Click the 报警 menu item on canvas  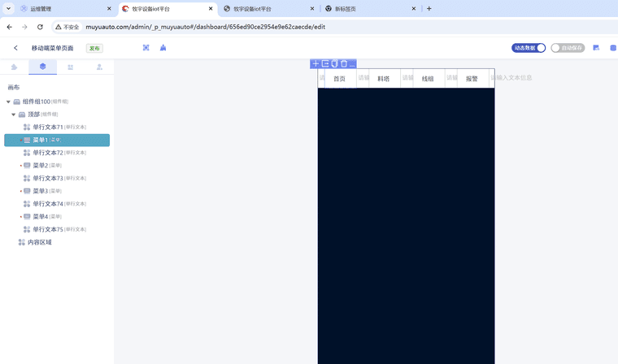472,79
